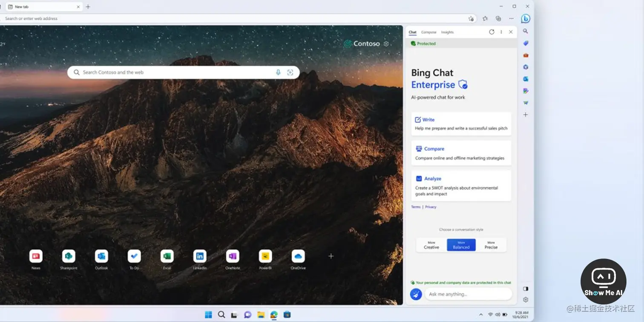Add a new quick link shortcut

pyautogui.click(x=331, y=256)
